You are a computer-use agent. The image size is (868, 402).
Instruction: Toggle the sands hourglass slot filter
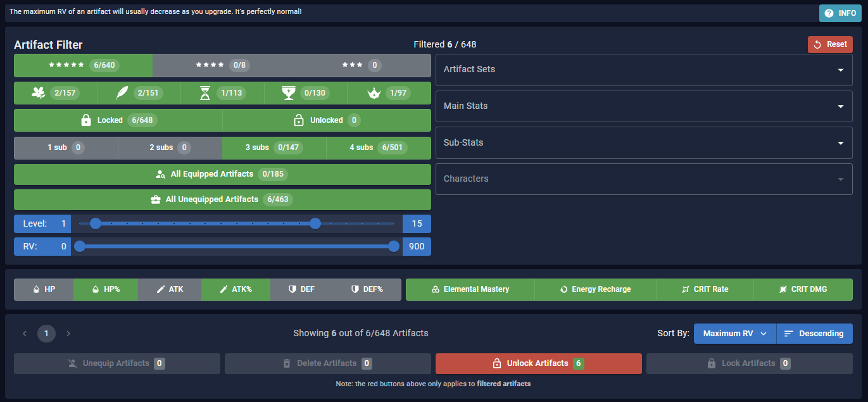[x=222, y=93]
